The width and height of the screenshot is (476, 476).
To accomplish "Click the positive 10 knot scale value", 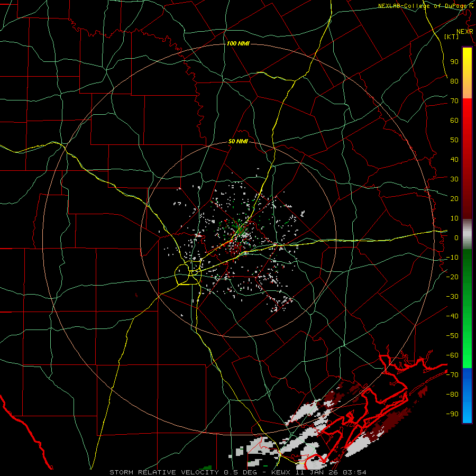I will 454,218.
